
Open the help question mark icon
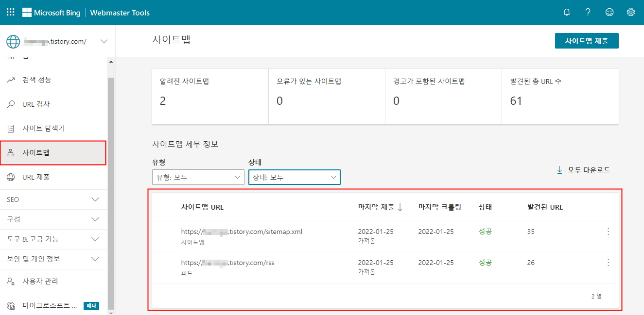(588, 12)
